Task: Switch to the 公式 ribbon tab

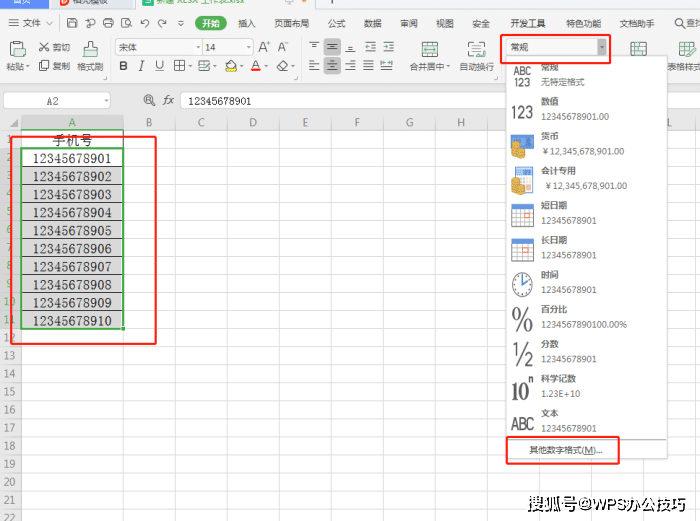Action: click(x=337, y=23)
